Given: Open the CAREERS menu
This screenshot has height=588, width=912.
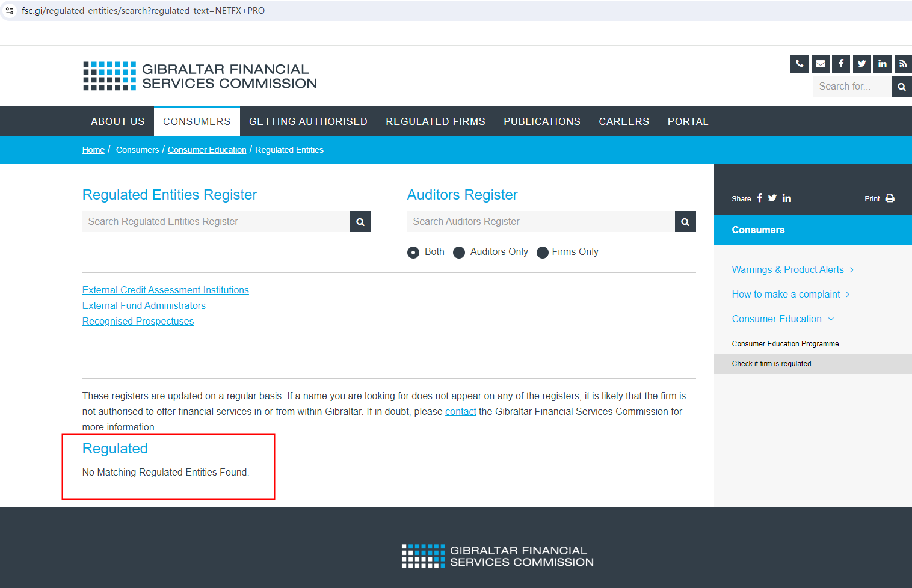Looking at the screenshot, I should coord(624,121).
